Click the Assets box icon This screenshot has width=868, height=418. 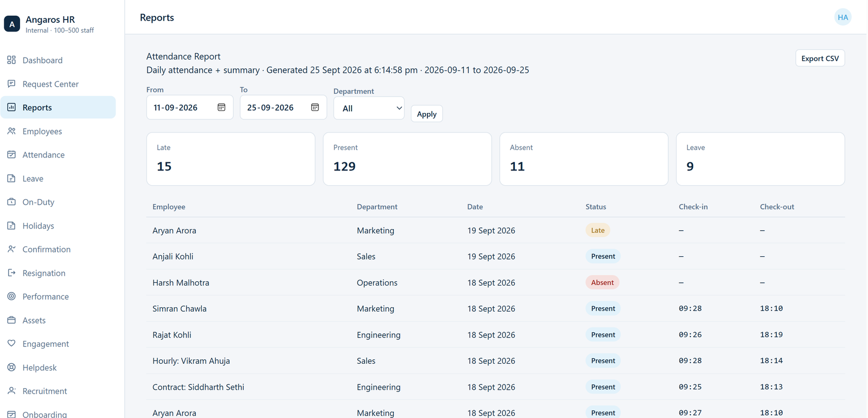pyautogui.click(x=11, y=320)
